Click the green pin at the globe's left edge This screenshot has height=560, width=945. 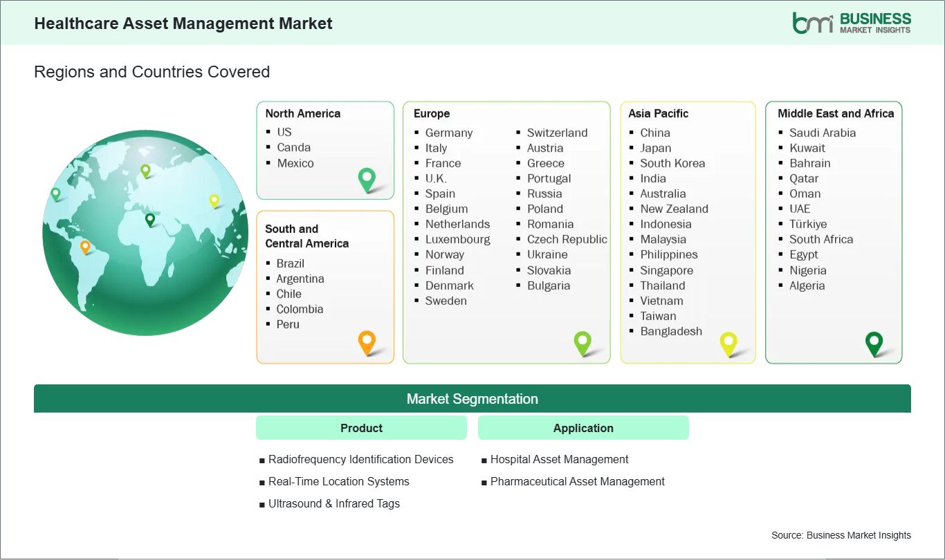[55, 194]
